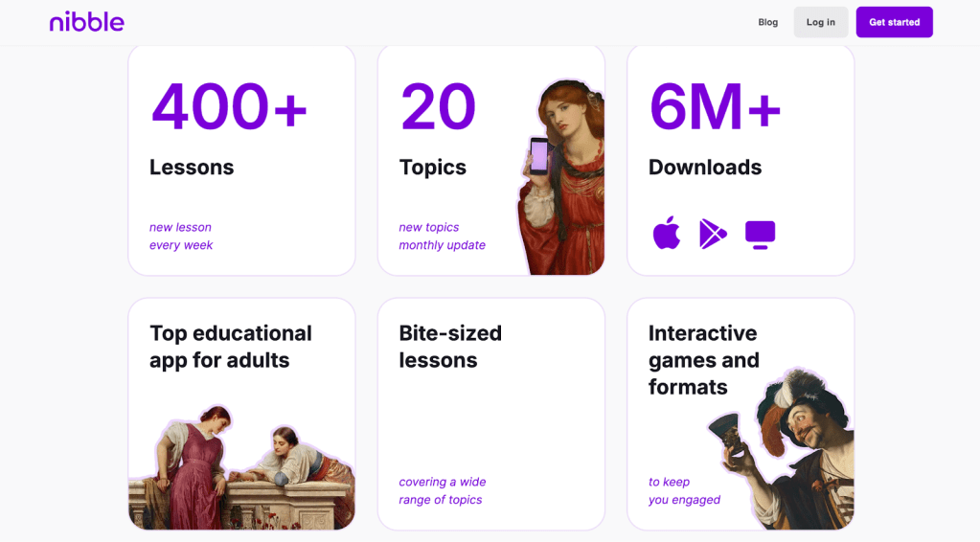Click the two women at balustrade painting

pyautogui.click(x=239, y=469)
